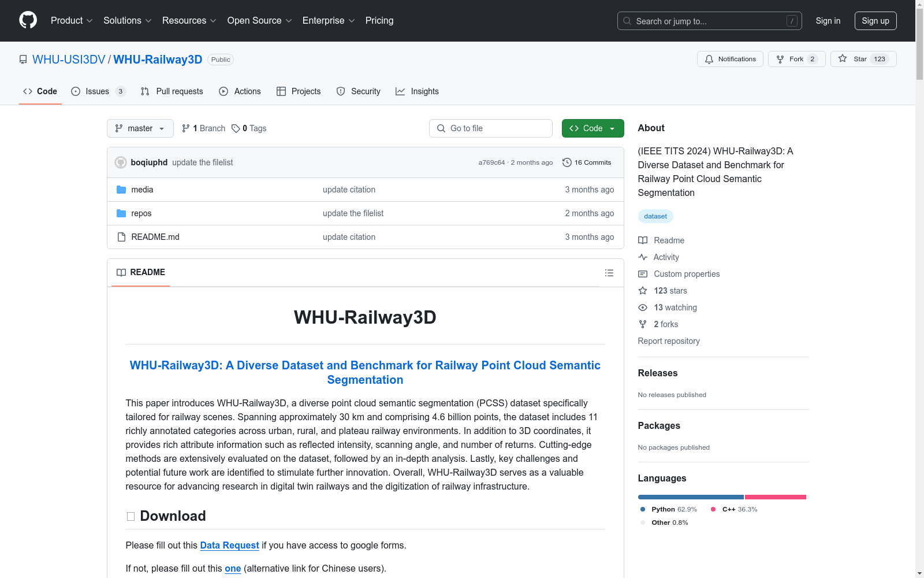Click the C++ 36.3% language label
Image resolution: width=924 pixels, height=578 pixels.
tap(734, 509)
